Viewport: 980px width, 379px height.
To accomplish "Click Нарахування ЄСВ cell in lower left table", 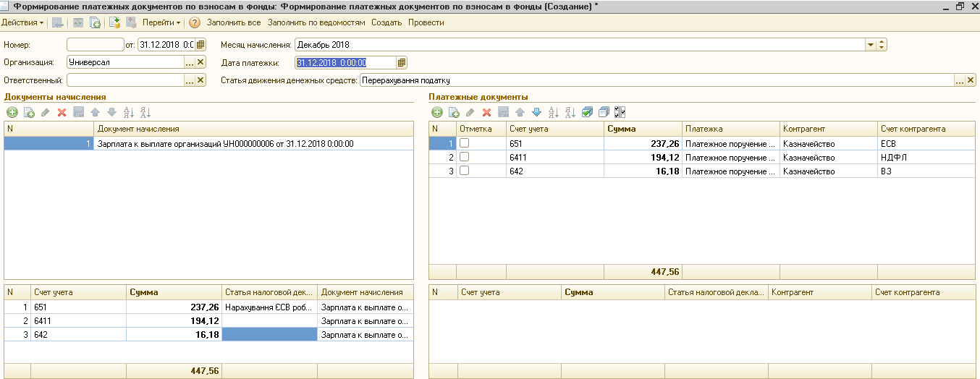I will [x=269, y=307].
